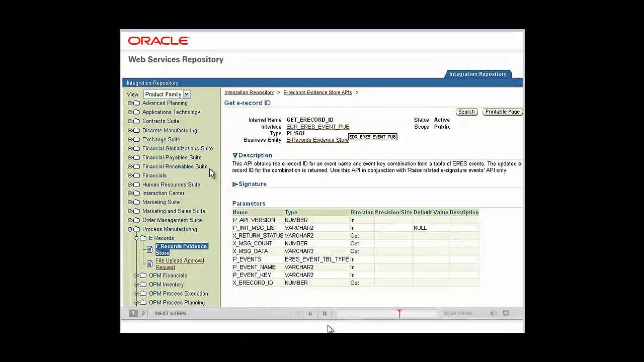Image resolution: width=644 pixels, height=362 pixels.
Task: Click the Financials folder icon
Action: (x=136, y=175)
